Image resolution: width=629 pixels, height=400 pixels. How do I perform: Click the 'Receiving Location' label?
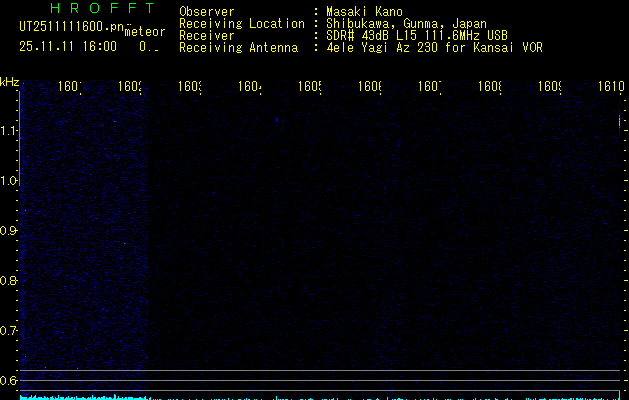click(x=242, y=24)
